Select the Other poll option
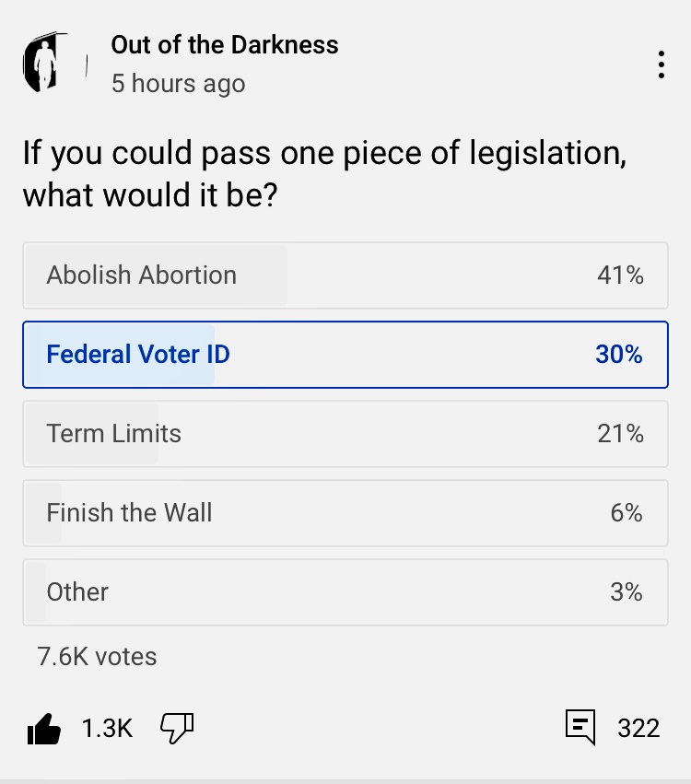 (345, 592)
